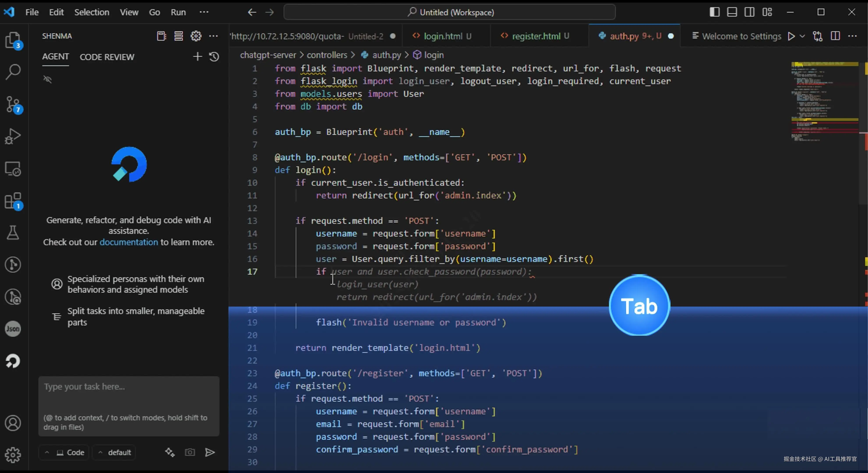868x473 pixels.
Task: Open Run and Debug view
Action: pyautogui.click(x=13, y=136)
